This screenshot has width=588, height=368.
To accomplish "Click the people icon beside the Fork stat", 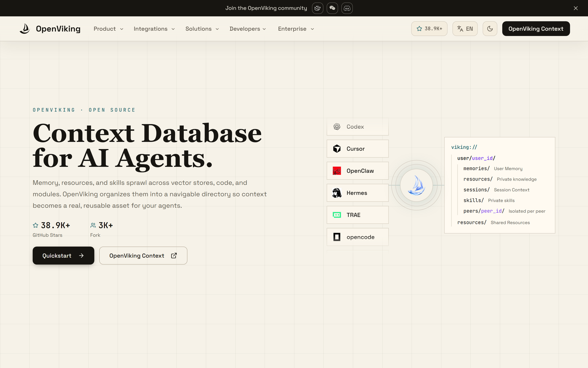I will click(x=93, y=225).
